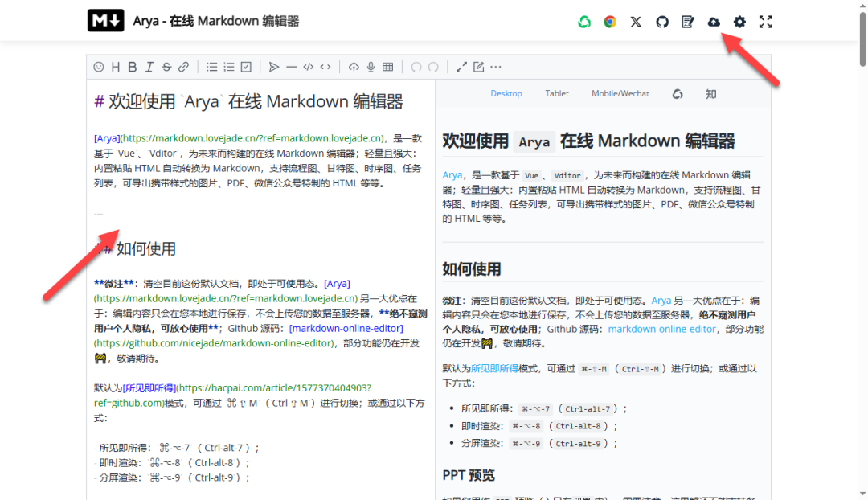
Task: Enter fullscreen mode from the header
Action: pos(766,22)
